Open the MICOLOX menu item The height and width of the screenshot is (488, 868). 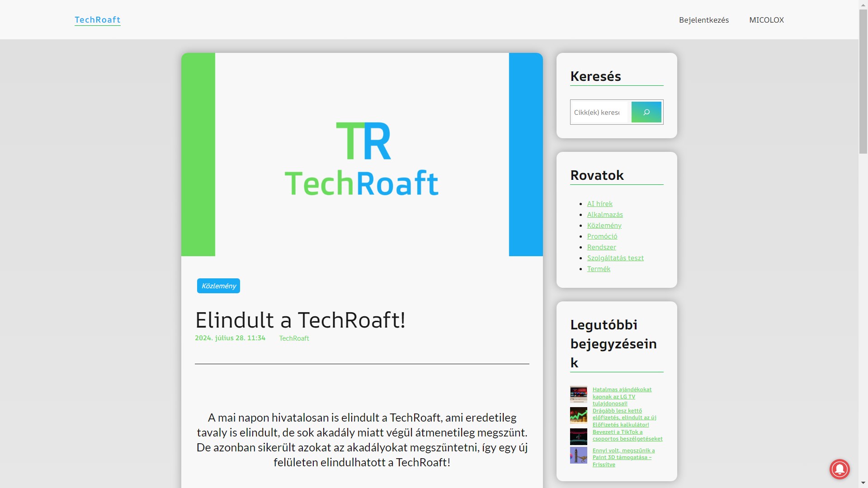coord(766,20)
